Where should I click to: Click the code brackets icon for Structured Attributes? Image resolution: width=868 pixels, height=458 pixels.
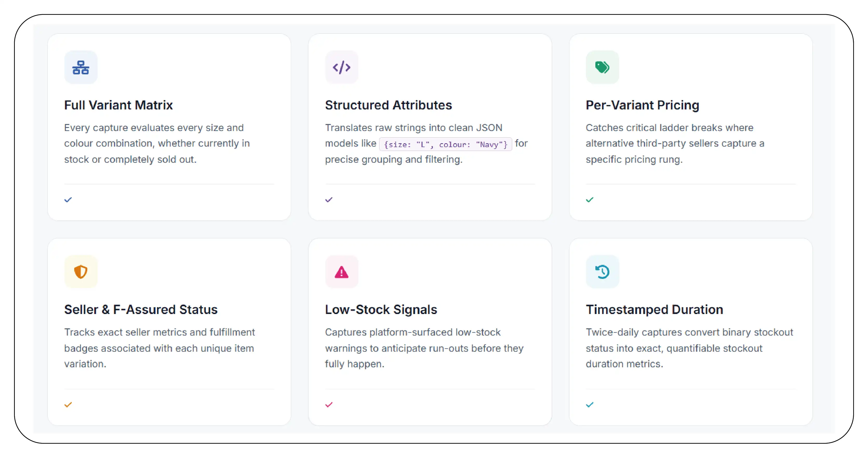[341, 67]
